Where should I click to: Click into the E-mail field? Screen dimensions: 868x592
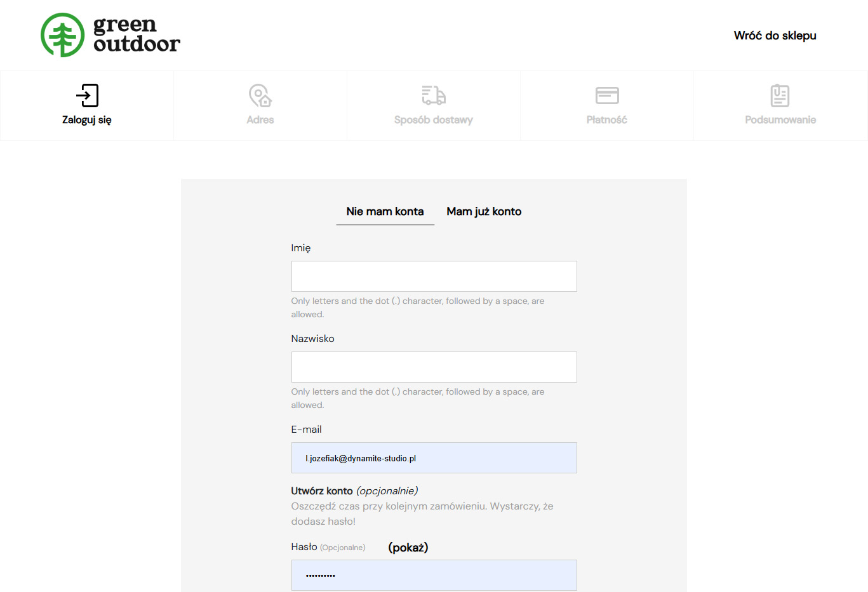434,458
